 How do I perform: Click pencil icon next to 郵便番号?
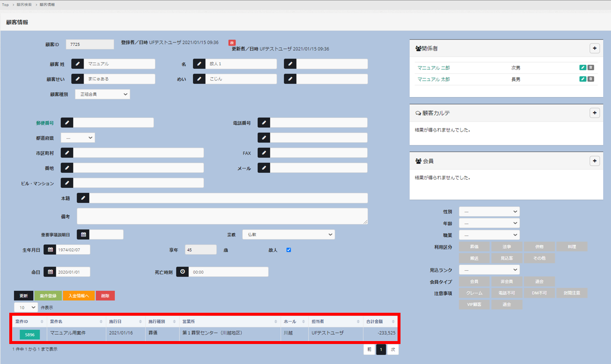tap(67, 122)
